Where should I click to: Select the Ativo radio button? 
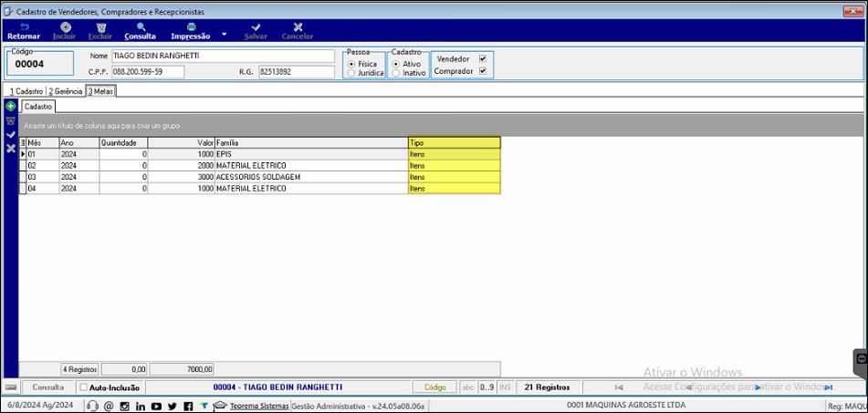click(x=396, y=64)
